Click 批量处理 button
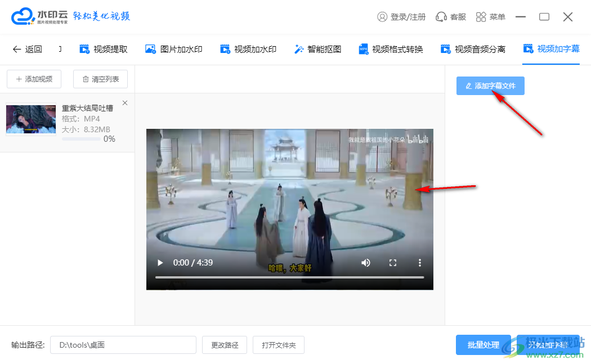This screenshot has width=591, height=364. pos(483,345)
